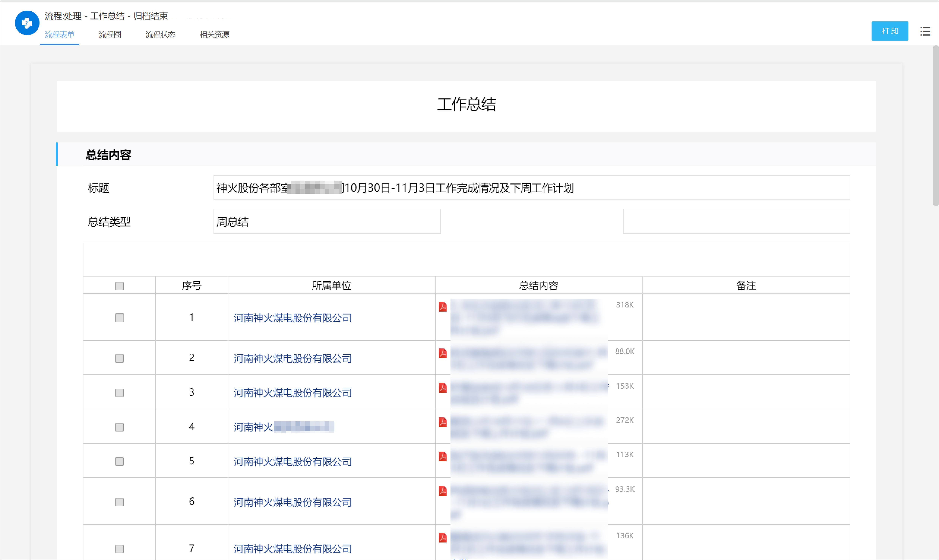Open the list menu icon beside Print
939x560 pixels.
tap(925, 31)
